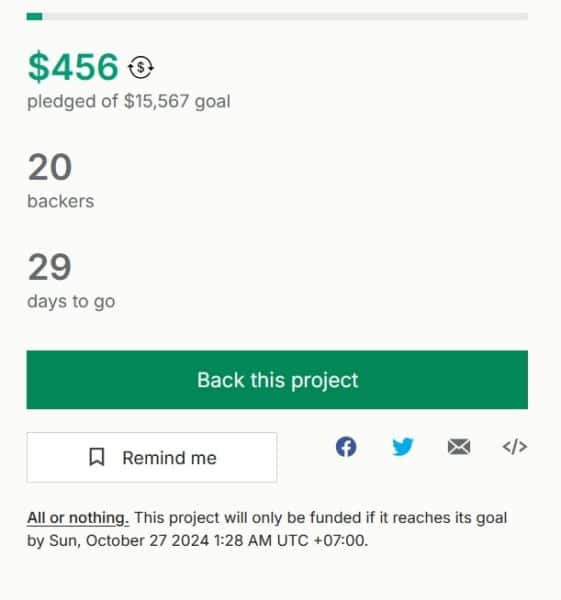Share this project on Facebook
Viewport: 561px width, 600px height.
click(346, 447)
